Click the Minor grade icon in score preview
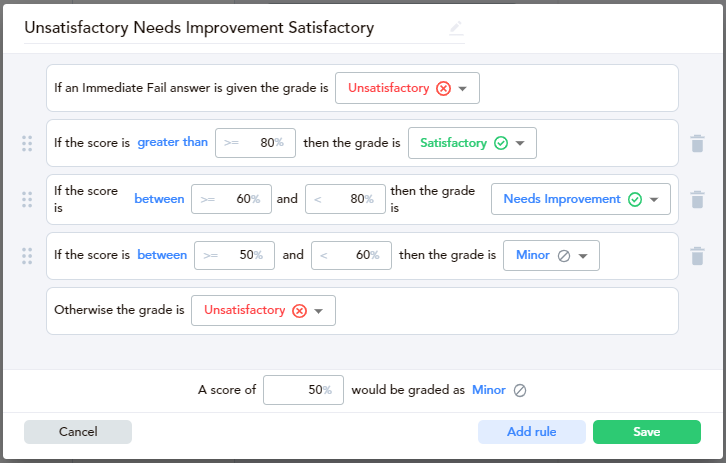Viewport: 726px width, 463px height. pyautogui.click(x=520, y=391)
